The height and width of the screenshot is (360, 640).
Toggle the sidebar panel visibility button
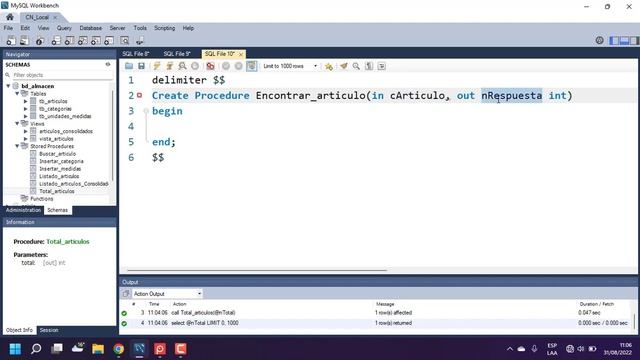[x=614, y=40]
